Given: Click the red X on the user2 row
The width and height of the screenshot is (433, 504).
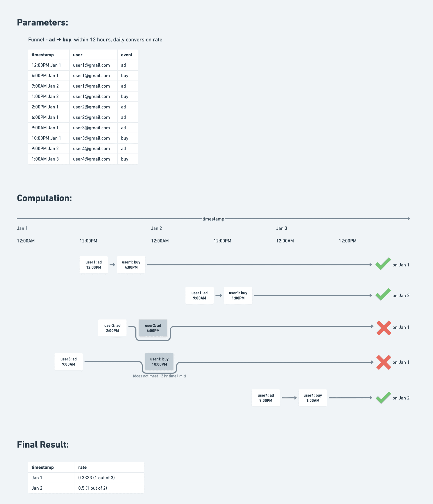Looking at the screenshot, I should tap(384, 328).
